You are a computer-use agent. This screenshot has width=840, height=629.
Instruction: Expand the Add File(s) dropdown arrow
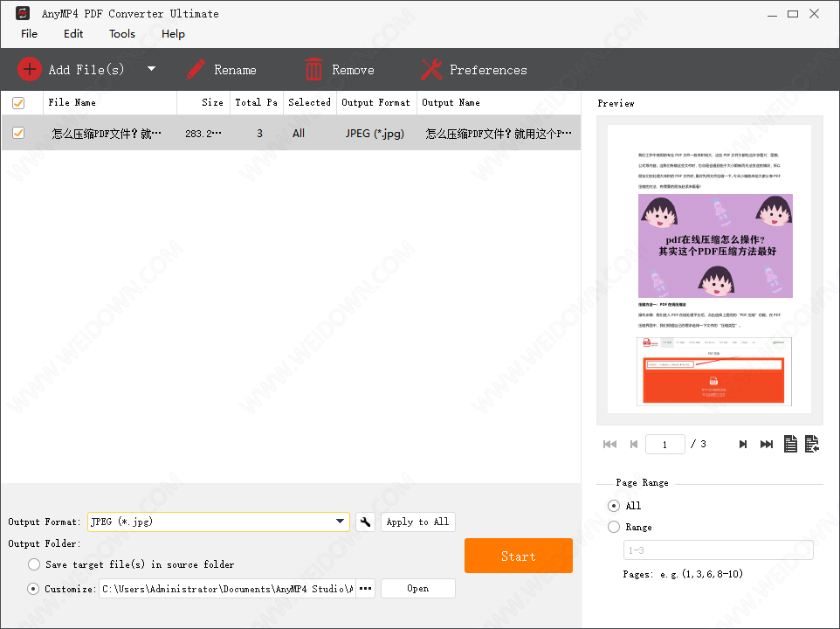pyautogui.click(x=151, y=69)
